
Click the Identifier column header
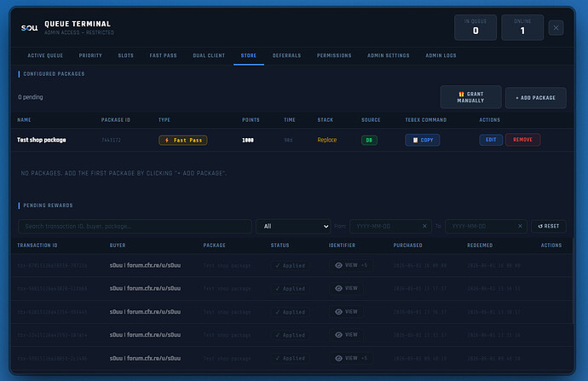tap(342, 245)
